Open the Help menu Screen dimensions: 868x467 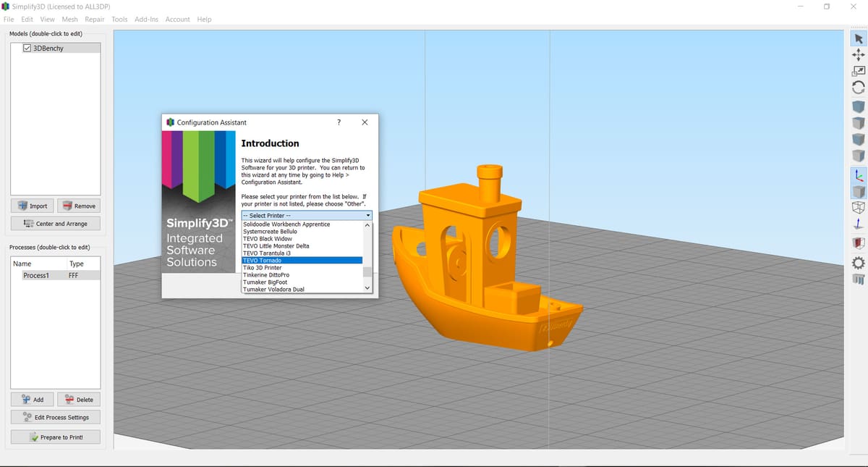pos(204,19)
